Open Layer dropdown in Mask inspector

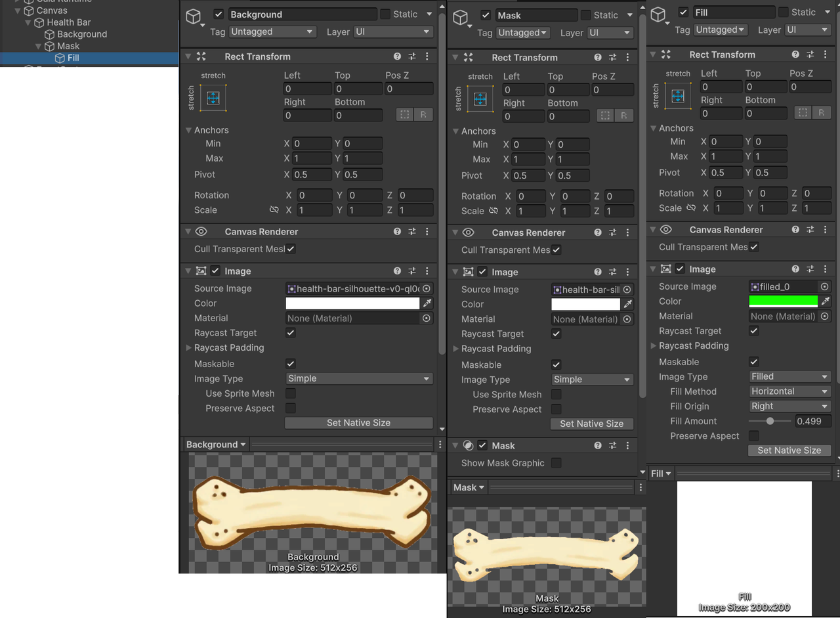(x=609, y=33)
